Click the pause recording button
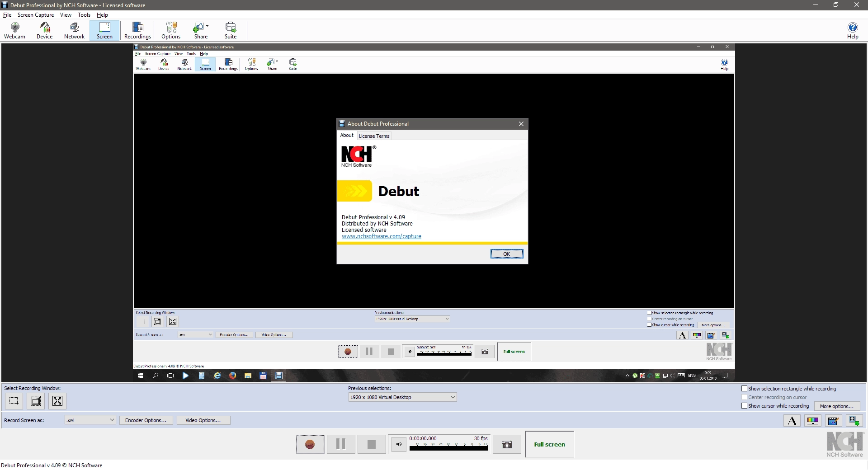 (341, 445)
